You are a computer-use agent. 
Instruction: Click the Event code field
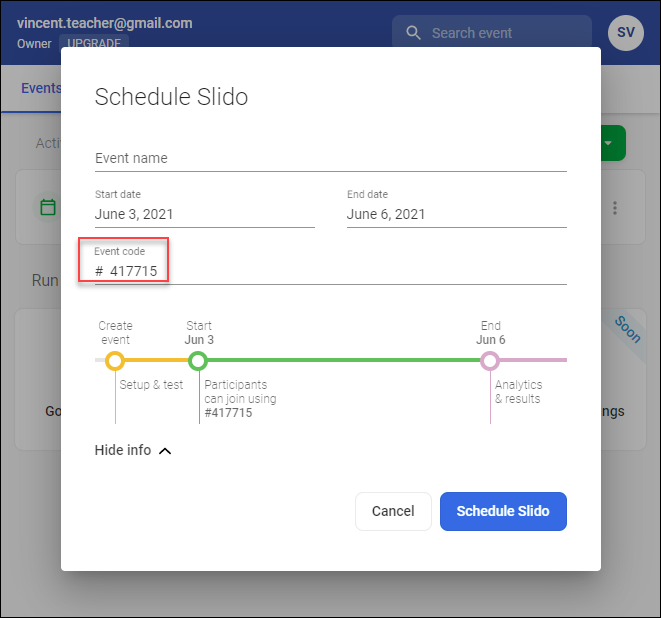tap(330, 271)
